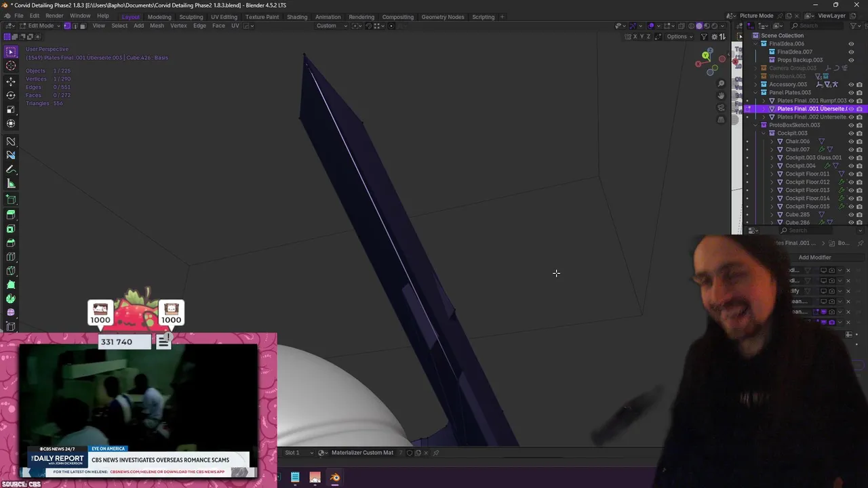Click the notepad icon in the taskbar
This screenshot has width=868, height=488.
pos(295,477)
